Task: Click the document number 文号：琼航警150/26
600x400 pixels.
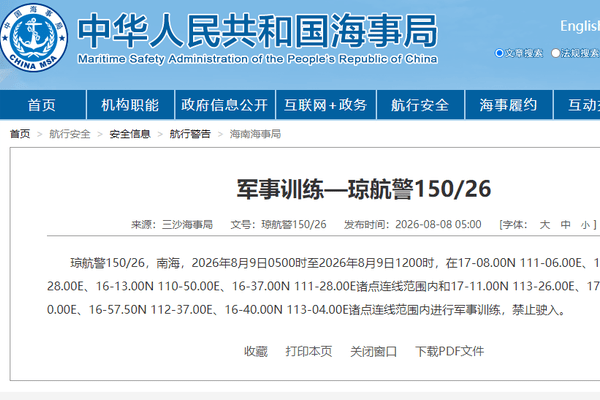Action: coord(278,225)
